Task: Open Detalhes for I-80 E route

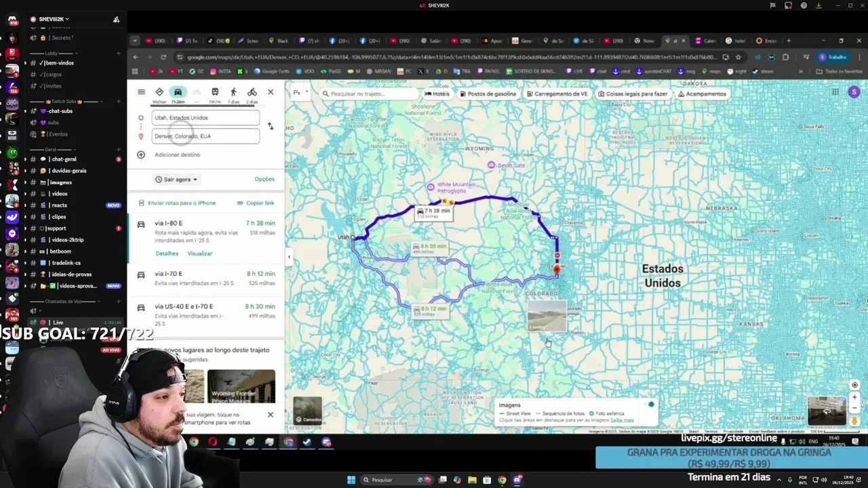Action: [x=167, y=253]
